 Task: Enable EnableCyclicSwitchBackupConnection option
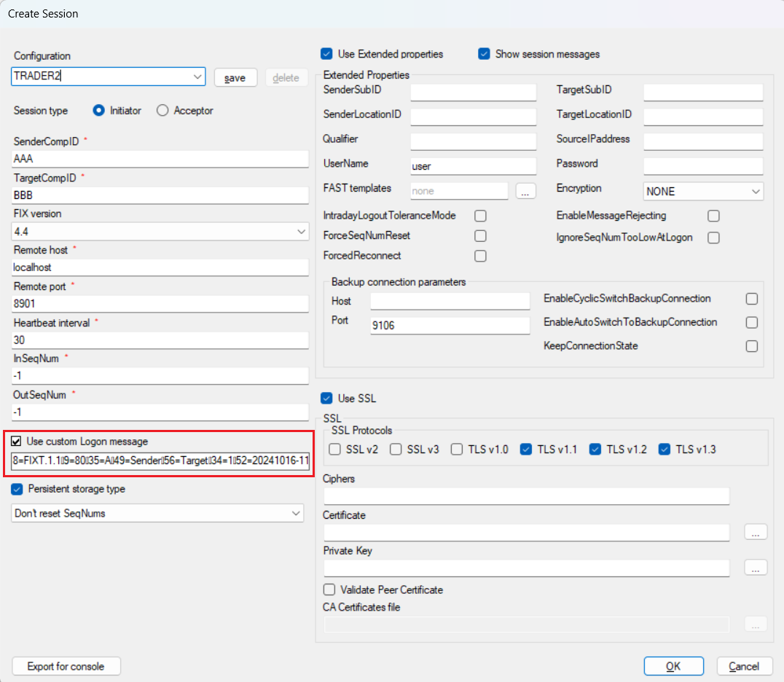click(752, 298)
